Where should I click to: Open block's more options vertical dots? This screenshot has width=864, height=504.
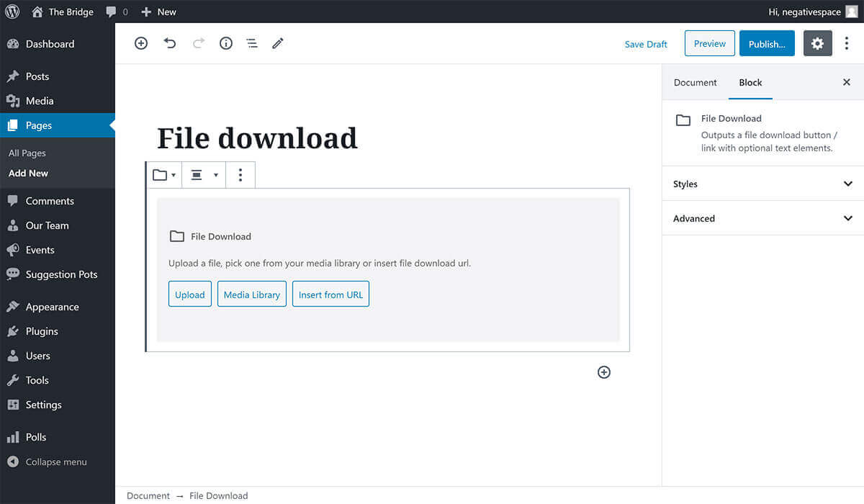[240, 175]
